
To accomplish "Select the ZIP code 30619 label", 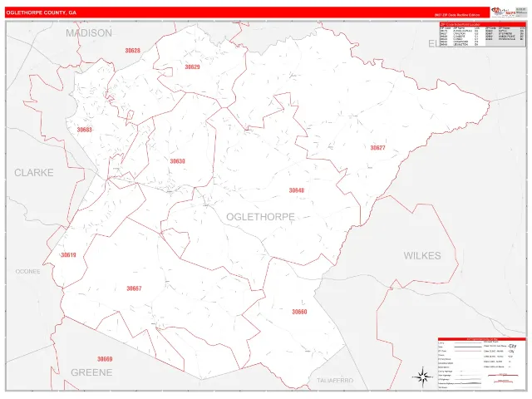I will (x=68, y=255).
